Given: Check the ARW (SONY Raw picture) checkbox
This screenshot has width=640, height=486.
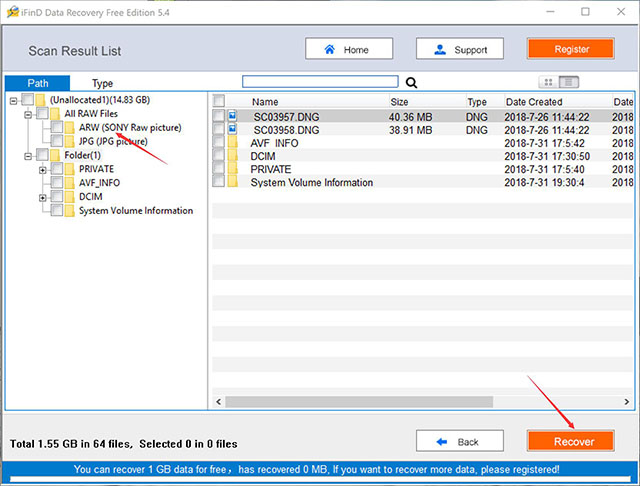Looking at the screenshot, I should 57,127.
